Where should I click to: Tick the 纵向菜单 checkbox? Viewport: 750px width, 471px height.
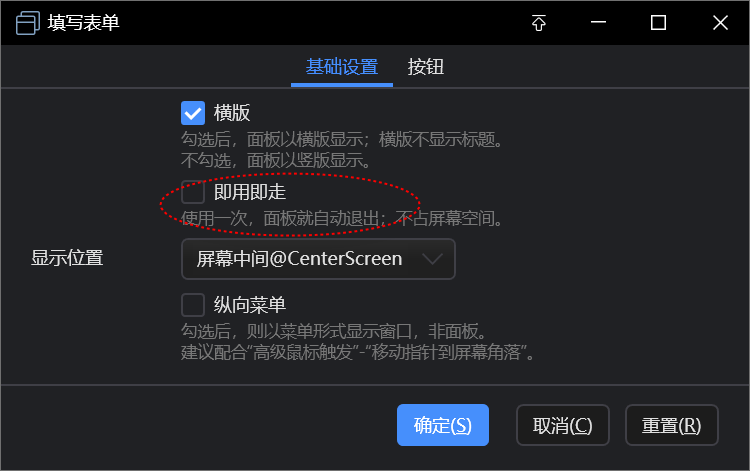(x=193, y=305)
